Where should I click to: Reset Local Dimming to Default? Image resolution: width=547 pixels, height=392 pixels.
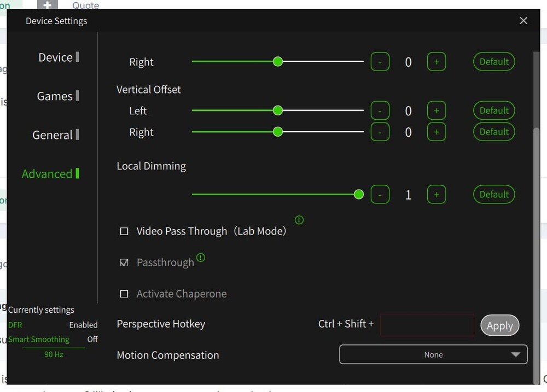point(494,195)
